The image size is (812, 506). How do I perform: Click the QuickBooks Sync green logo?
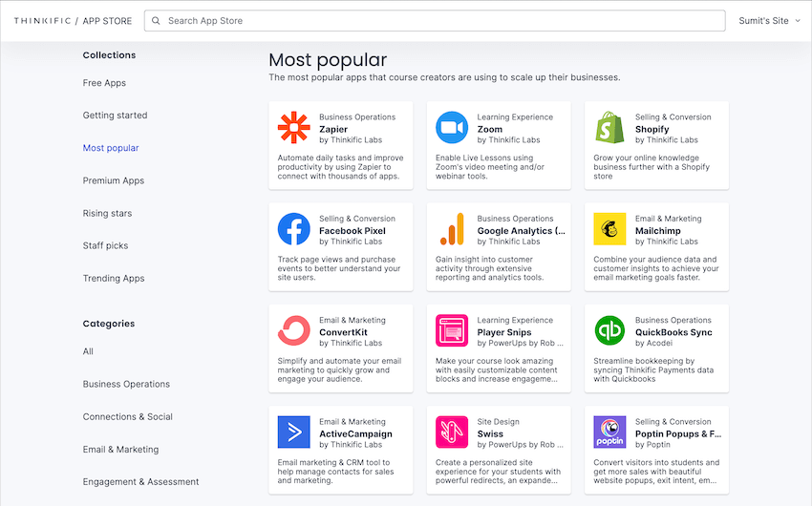[x=609, y=330]
